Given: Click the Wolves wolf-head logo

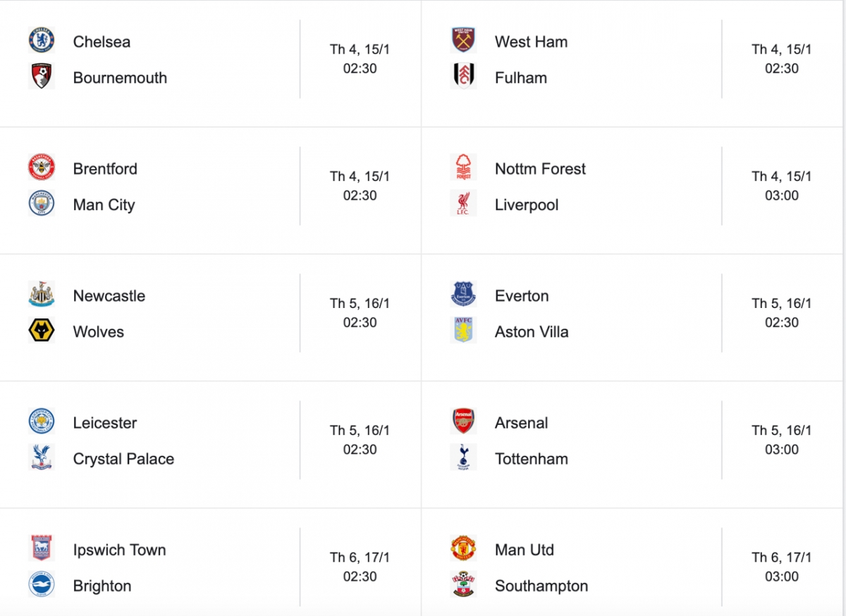Looking at the screenshot, I should pyautogui.click(x=42, y=330).
